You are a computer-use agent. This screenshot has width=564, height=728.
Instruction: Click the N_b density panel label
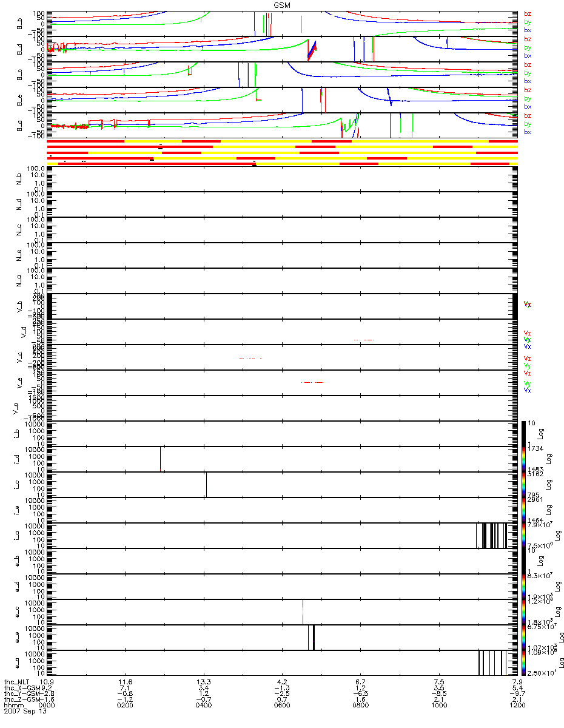point(19,178)
